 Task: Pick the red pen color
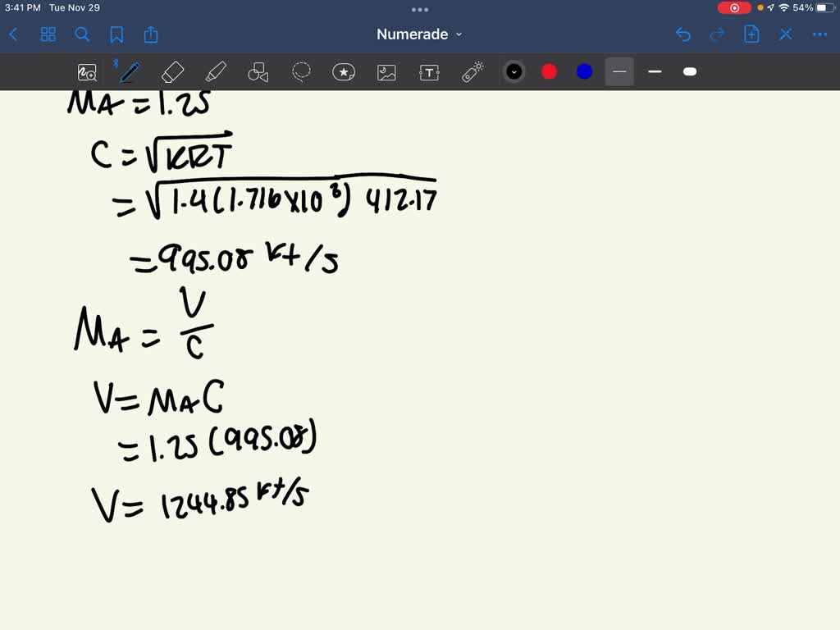(550, 72)
